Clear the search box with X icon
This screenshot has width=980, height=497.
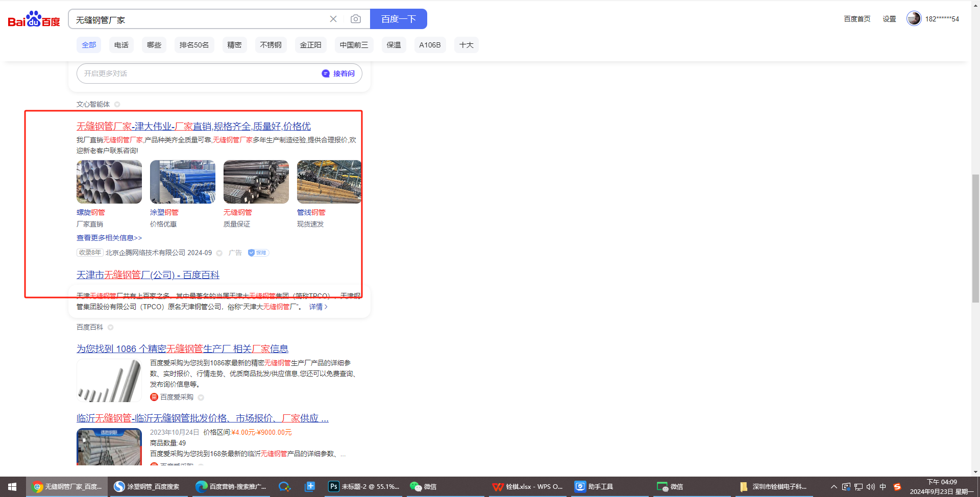tap(333, 19)
